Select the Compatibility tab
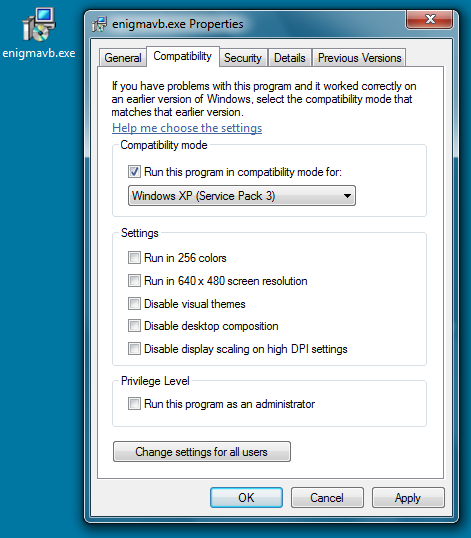 click(182, 56)
